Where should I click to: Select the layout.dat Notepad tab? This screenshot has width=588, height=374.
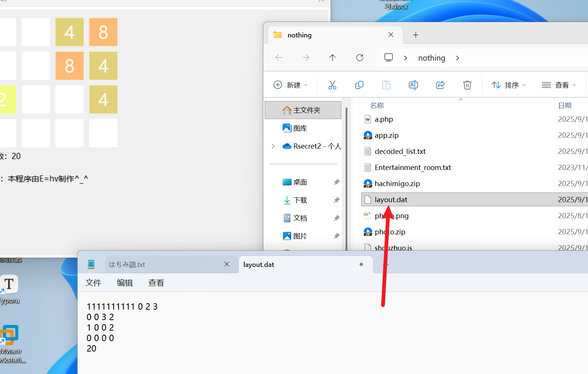(x=305, y=264)
